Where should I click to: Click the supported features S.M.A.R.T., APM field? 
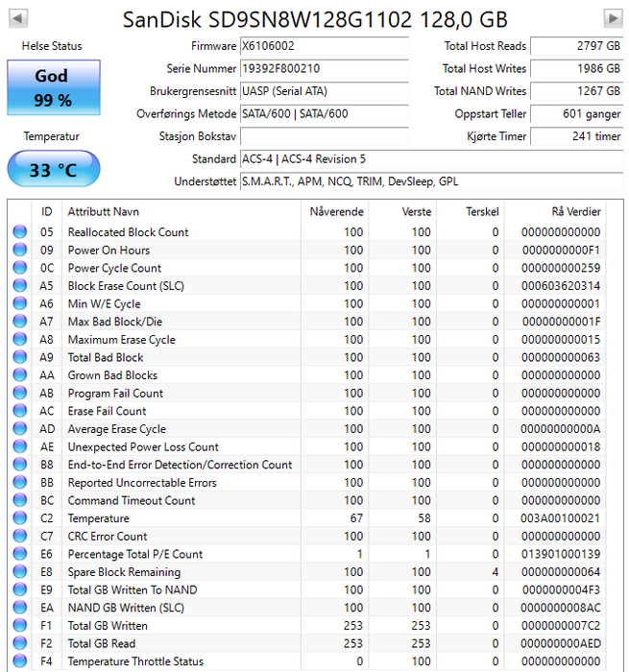431,181
